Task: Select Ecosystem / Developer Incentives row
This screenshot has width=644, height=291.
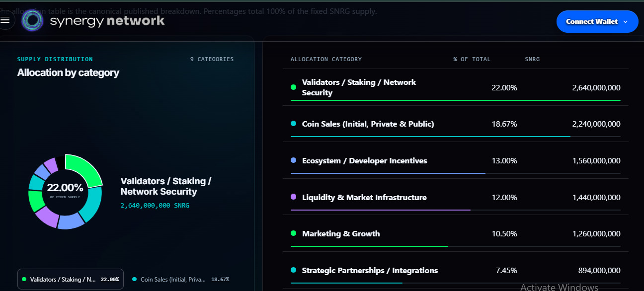Action: pos(456,160)
